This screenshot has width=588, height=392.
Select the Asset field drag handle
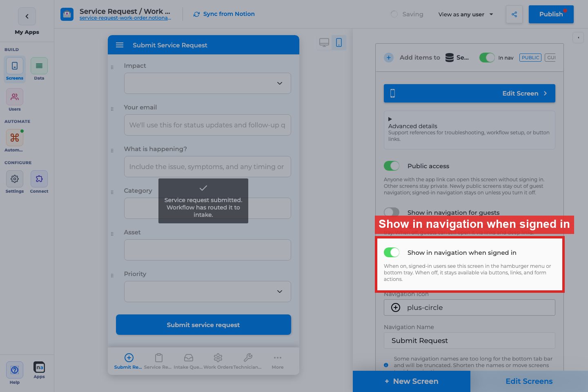coord(112,234)
